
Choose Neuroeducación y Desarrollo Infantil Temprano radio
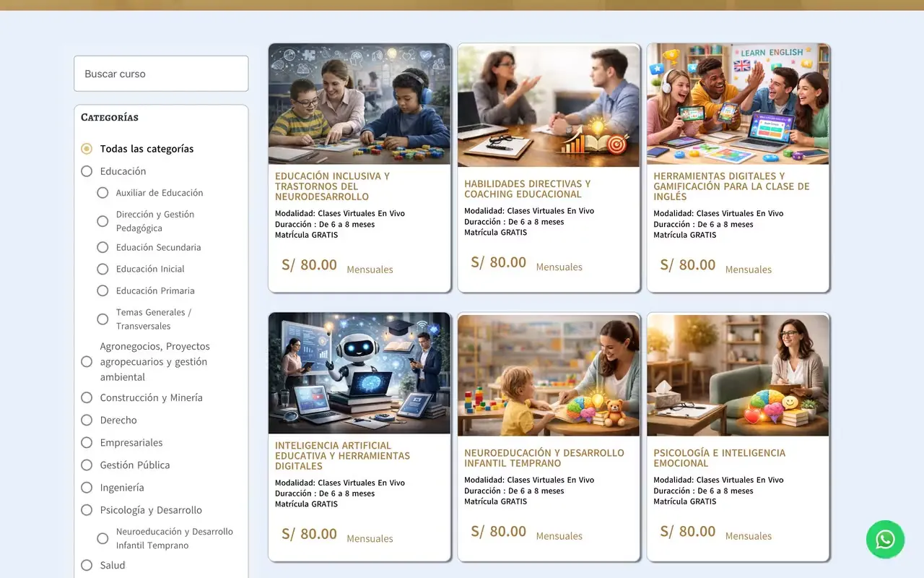pos(103,538)
